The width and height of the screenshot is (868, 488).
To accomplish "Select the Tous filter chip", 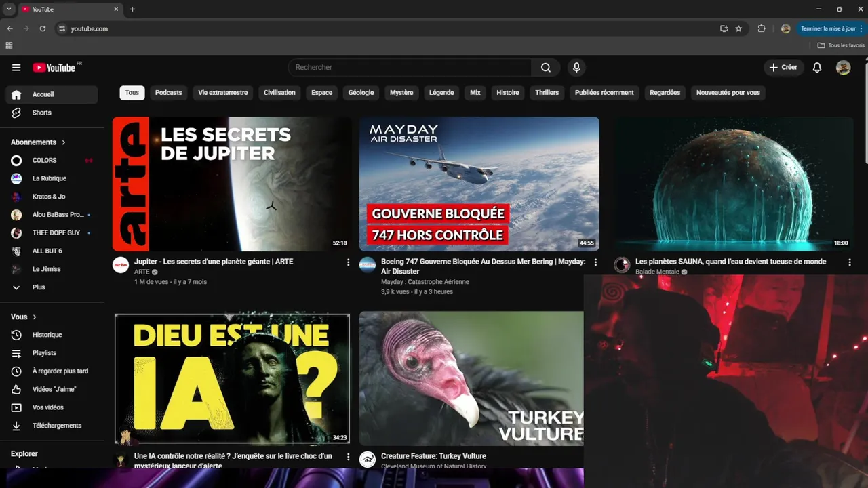I will point(132,93).
